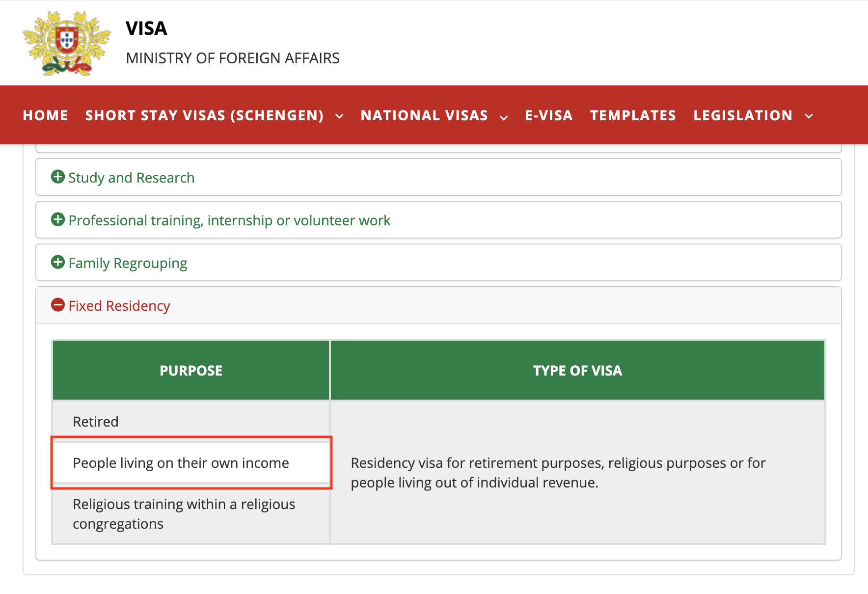The height and width of the screenshot is (594, 868).
Task: Expand the Family Regrouping section
Action: 128,263
